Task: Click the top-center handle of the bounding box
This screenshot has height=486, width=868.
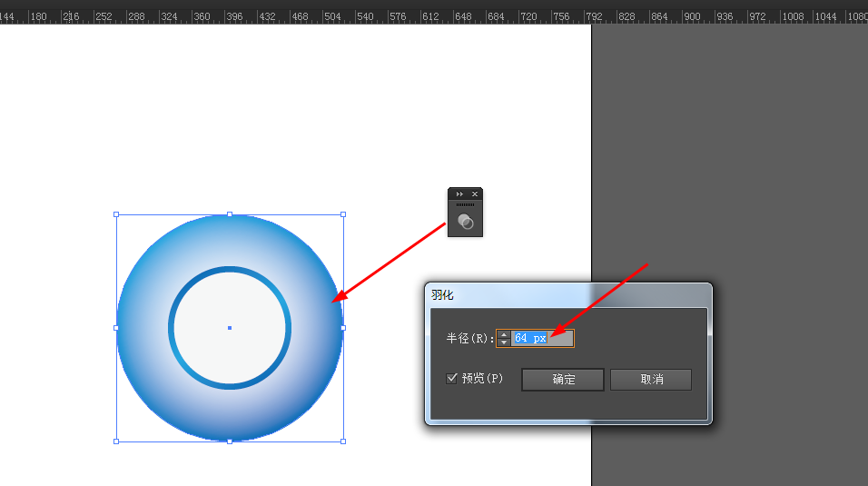Action: pos(230,214)
